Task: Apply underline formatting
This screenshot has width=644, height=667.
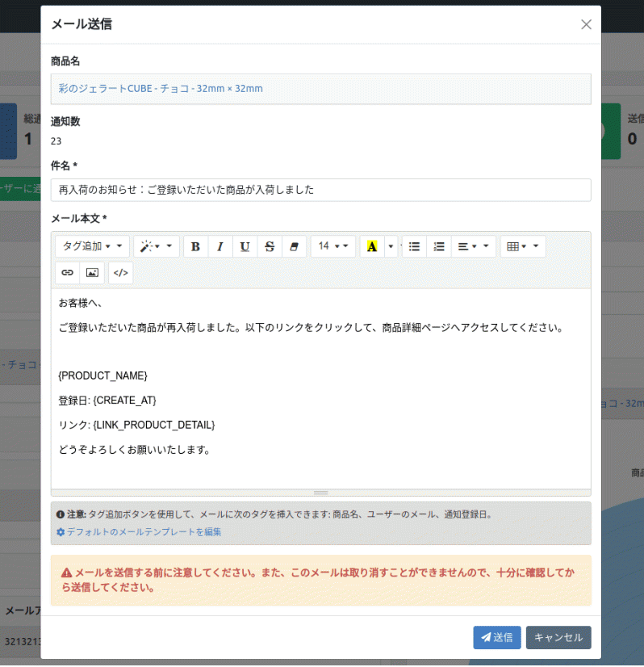Action: [x=245, y=246]
